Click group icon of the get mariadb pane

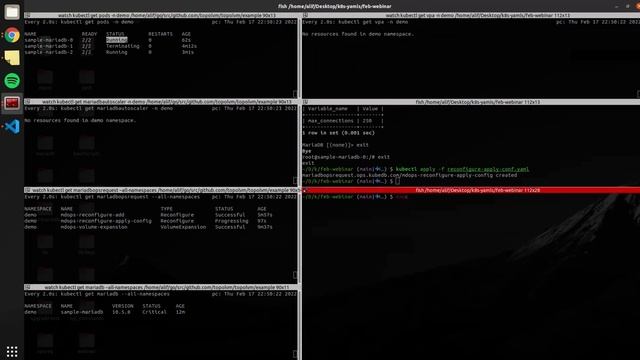tap(27, 287)
